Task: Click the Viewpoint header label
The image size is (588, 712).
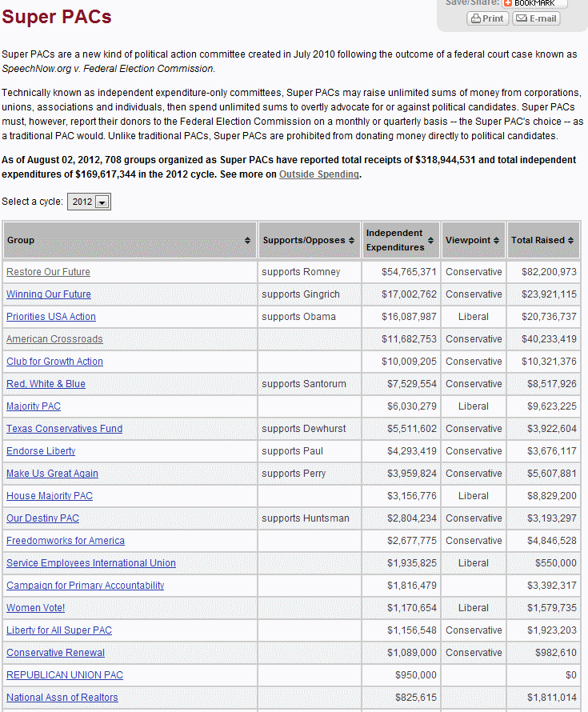Action: (x=468, y=240)
